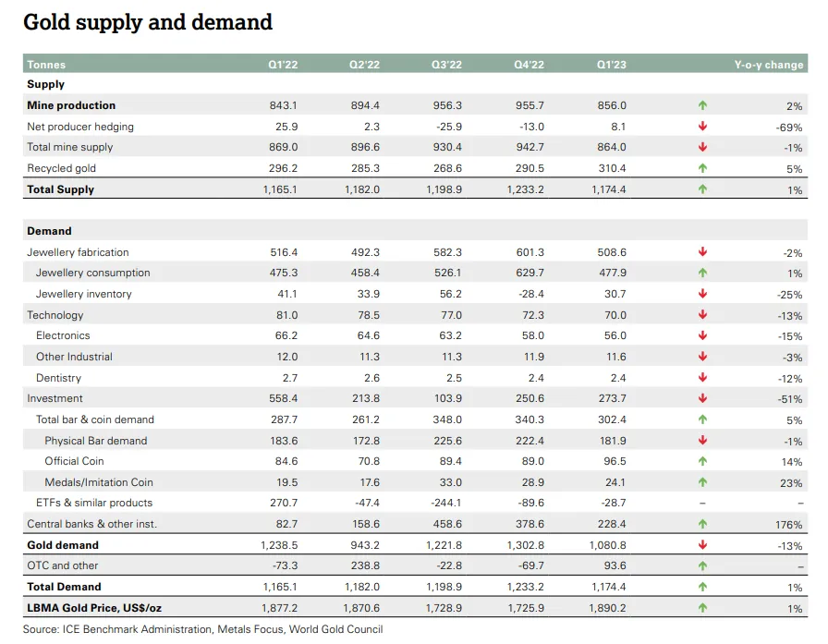
Task: Click the Demand section heading
Action: pyautogui.click(x=49, y=231)
